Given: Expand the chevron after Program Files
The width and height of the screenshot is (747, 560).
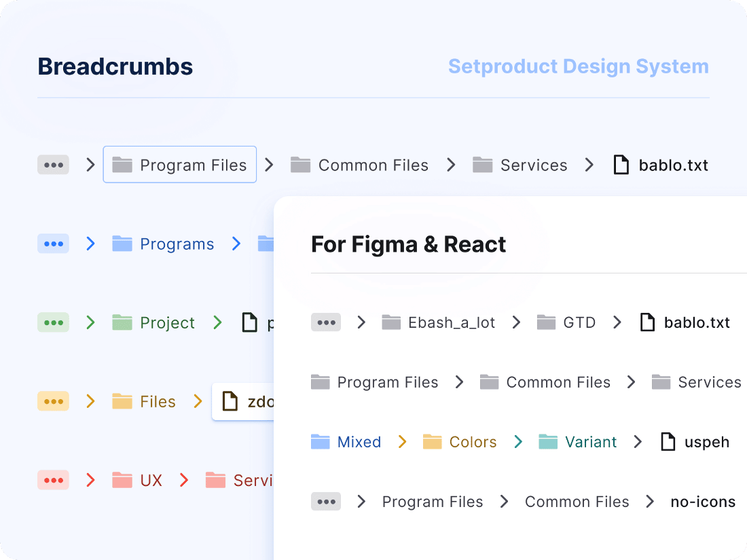Looking at the screenshot, I should (x=268, y=164).
